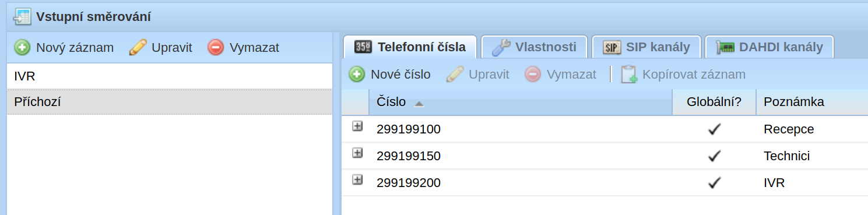Switch to the DAHDI kanály tab
The image size is (868, 215).
point(769,47)
